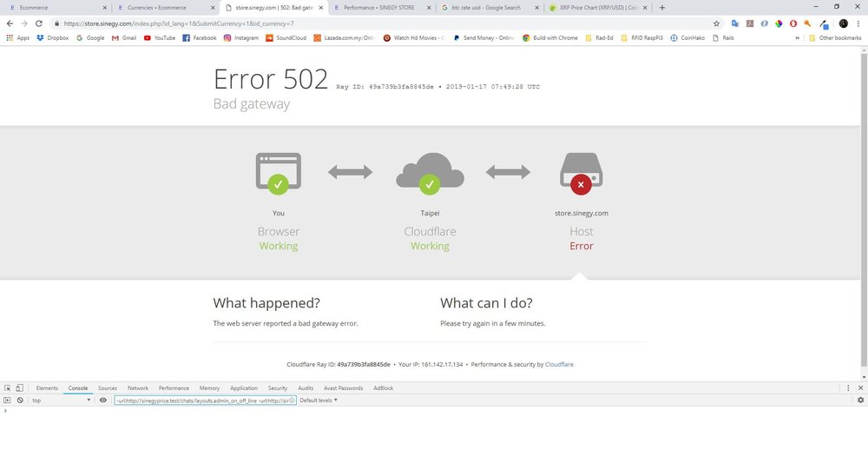Select the Console DevTools tab
Image resolution: width=868 pixels, height=470 pixels.
pos(78,388)
